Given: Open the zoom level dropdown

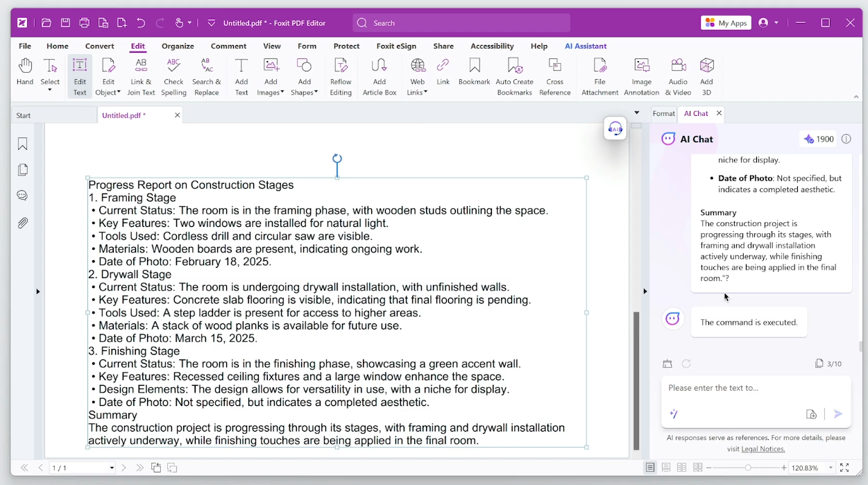Looking at the screenshot, I should (x=831, y=468).
